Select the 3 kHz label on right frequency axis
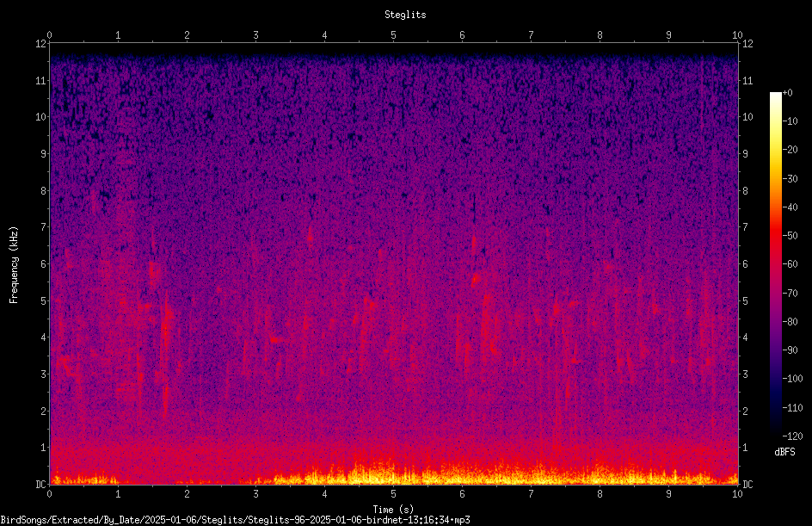812x526 pixels. 746,374
